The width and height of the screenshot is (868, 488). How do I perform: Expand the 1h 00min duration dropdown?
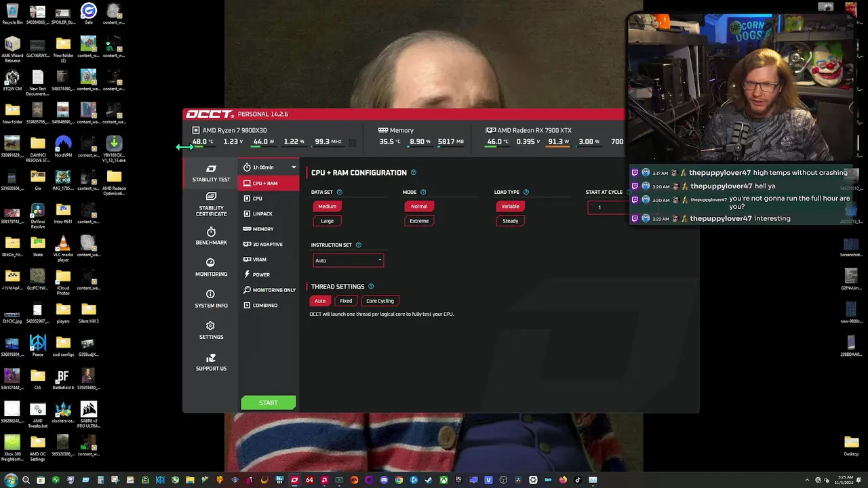[269, 167]
